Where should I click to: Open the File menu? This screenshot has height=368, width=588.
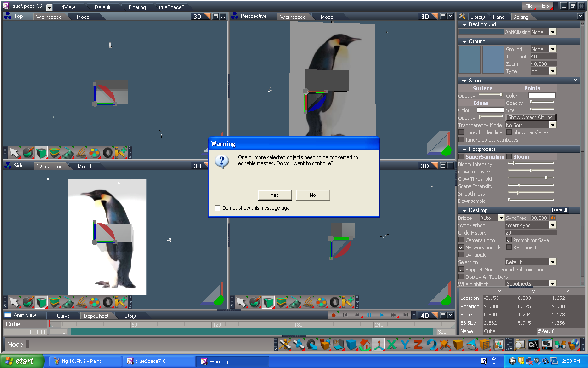[x=530, y=6]
